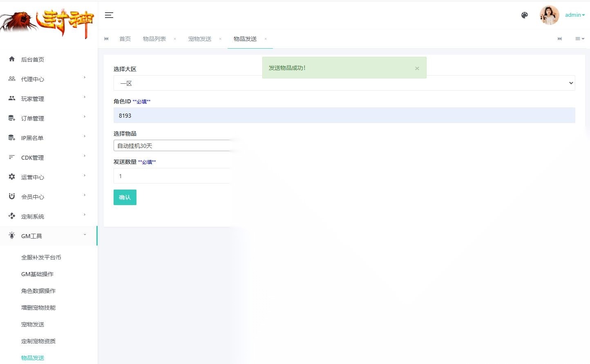Screen dimensions: 590x364
Task: Switch to the 宠物发送 tab
Action: [200, 39]
